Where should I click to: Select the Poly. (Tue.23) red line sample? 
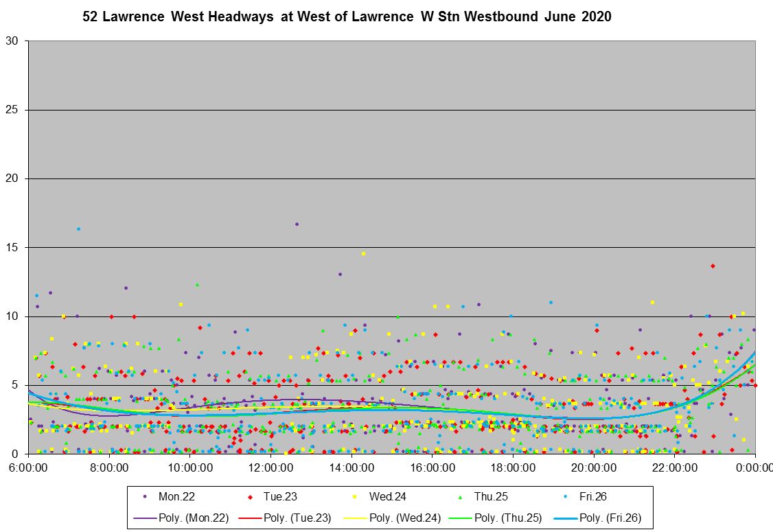click(251, 518)
